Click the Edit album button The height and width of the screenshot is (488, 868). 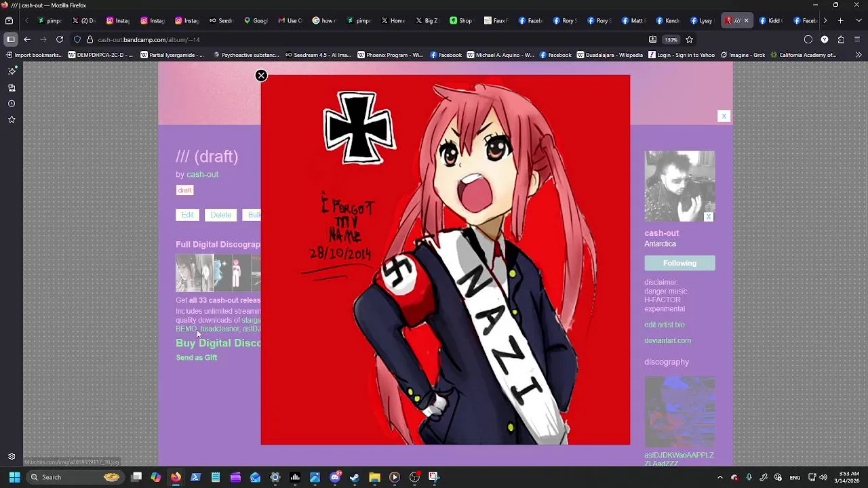coord(188,215)
